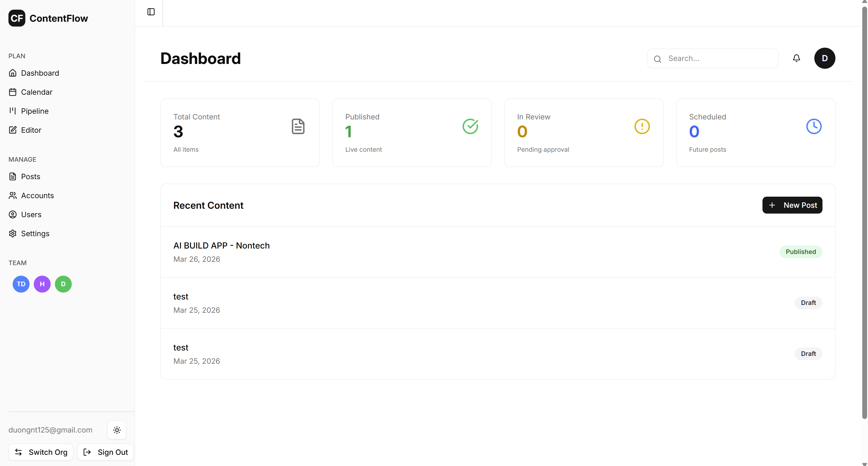Click the Editor pencil icon in the sidebar
The width and height of the screenshot is (868, 466).
(x=13, y=130)
